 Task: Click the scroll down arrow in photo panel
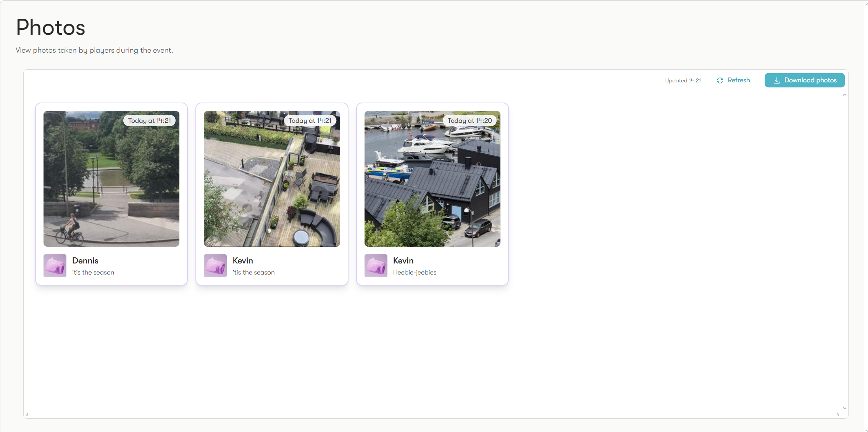pos(844,408)
